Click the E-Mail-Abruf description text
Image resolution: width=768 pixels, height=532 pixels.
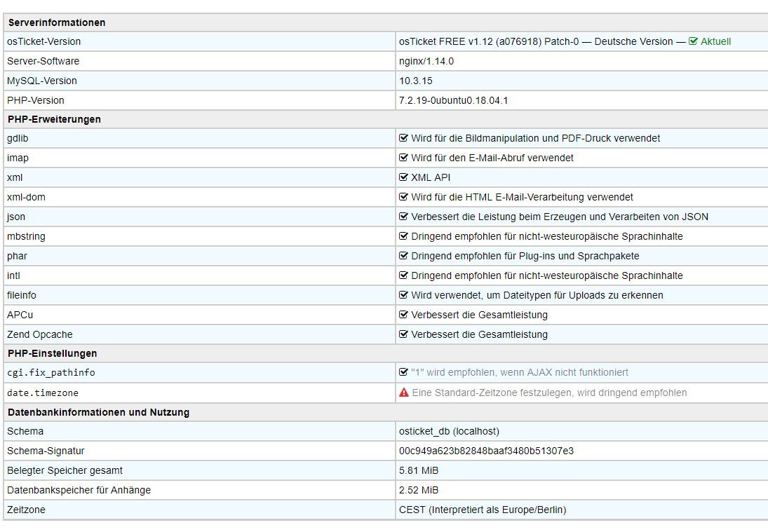click(x=492, y=158)
